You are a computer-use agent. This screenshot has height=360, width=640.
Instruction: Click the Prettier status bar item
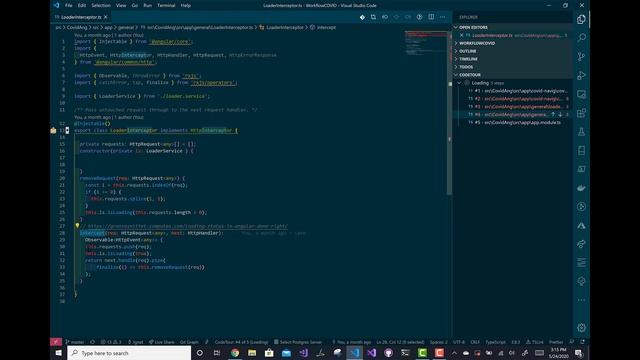click(x=556, y=342)
